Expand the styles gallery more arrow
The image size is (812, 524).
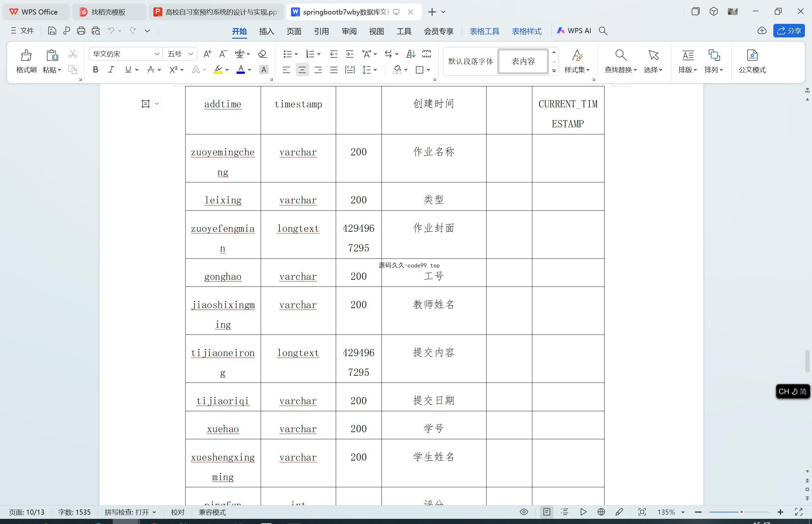554,71
